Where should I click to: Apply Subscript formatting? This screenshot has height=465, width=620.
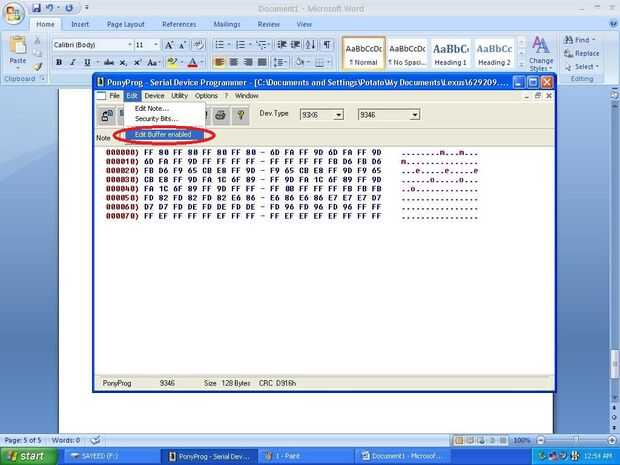(123, 62)
